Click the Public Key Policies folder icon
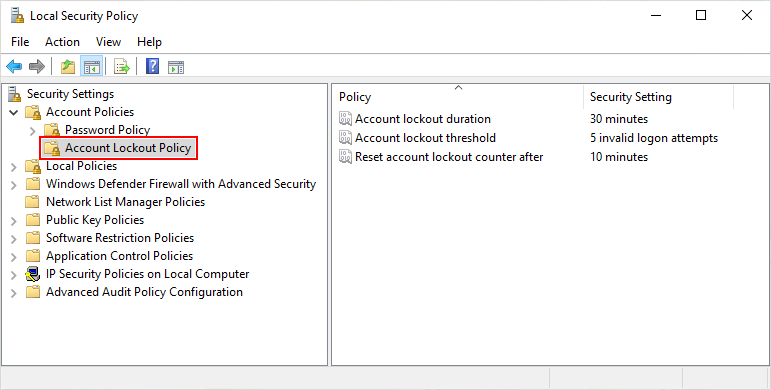This screenshot has height=390, width=771. [33, 220]
